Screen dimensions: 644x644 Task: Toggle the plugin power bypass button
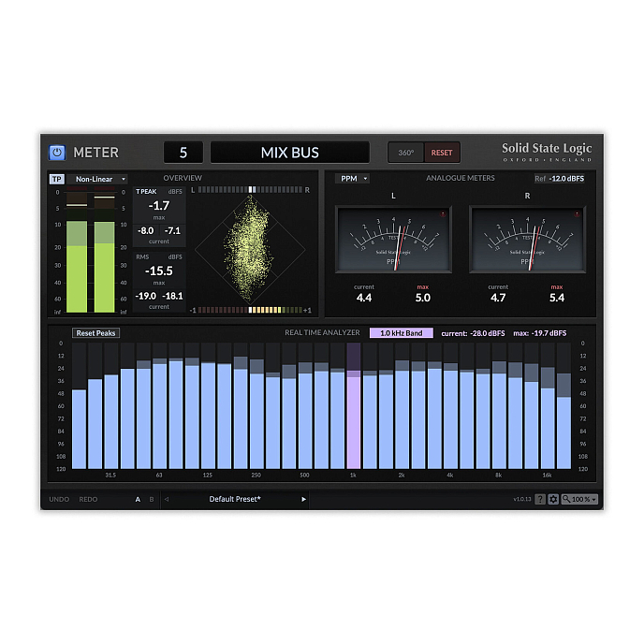pyautogui.click(x=57, y=152)
